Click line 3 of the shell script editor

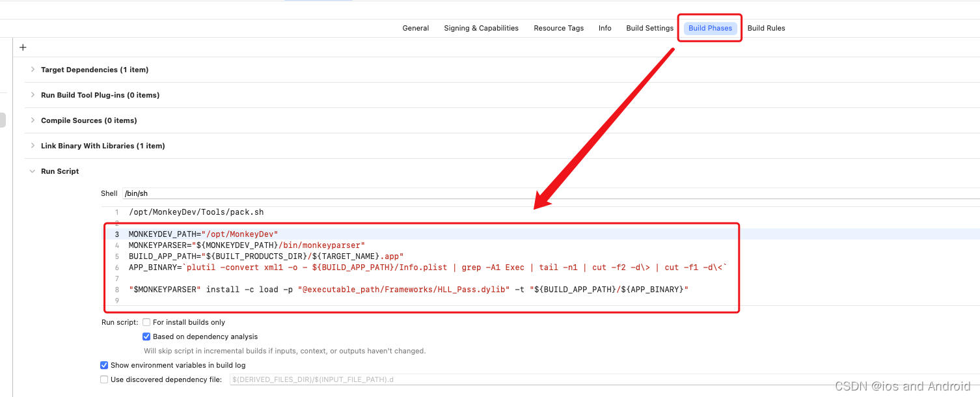[260, 234]
